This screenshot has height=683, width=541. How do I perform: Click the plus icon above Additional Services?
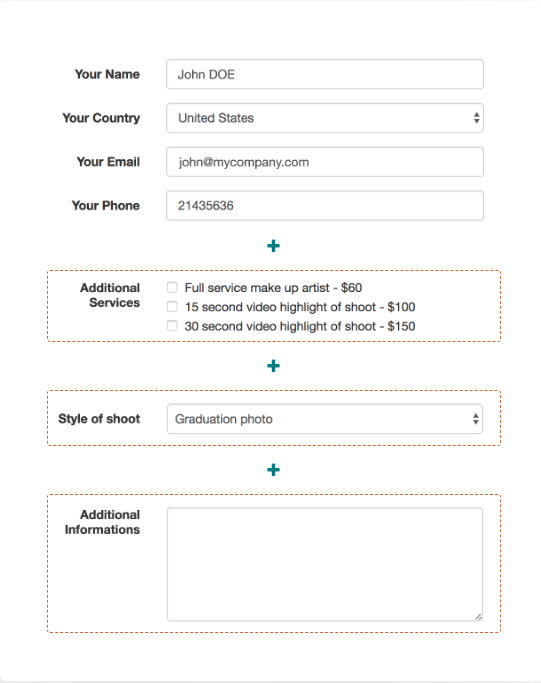pos(273,246)
